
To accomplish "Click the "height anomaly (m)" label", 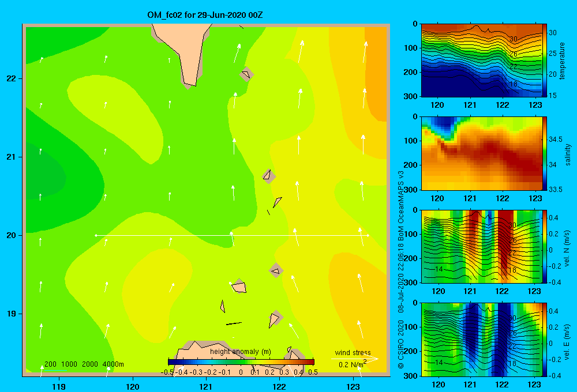I will pyautogui.click(x=240, y=352).
